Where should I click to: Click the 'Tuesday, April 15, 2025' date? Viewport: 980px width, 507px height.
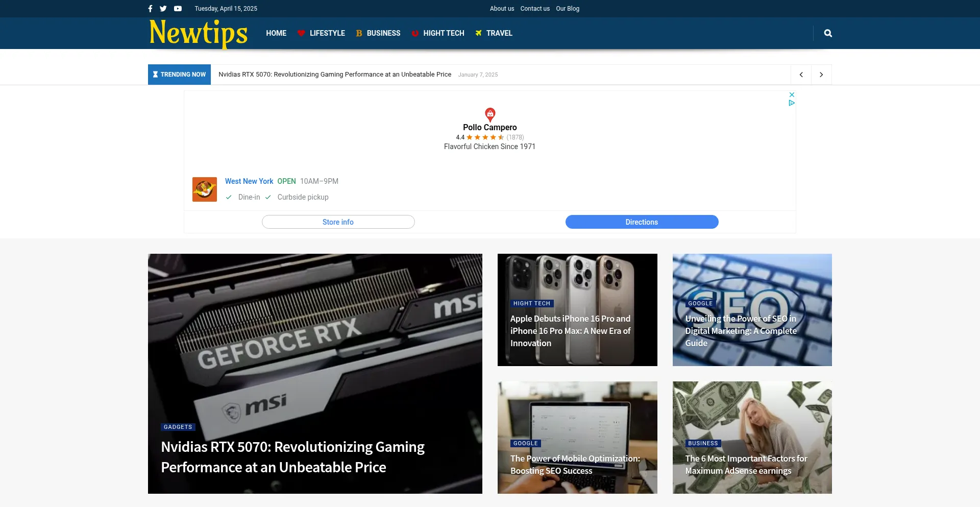click(x=226, y=9)
